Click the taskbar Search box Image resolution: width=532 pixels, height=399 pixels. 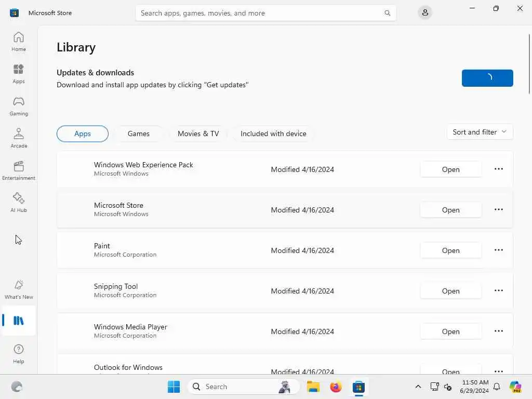tap(243, 387)
